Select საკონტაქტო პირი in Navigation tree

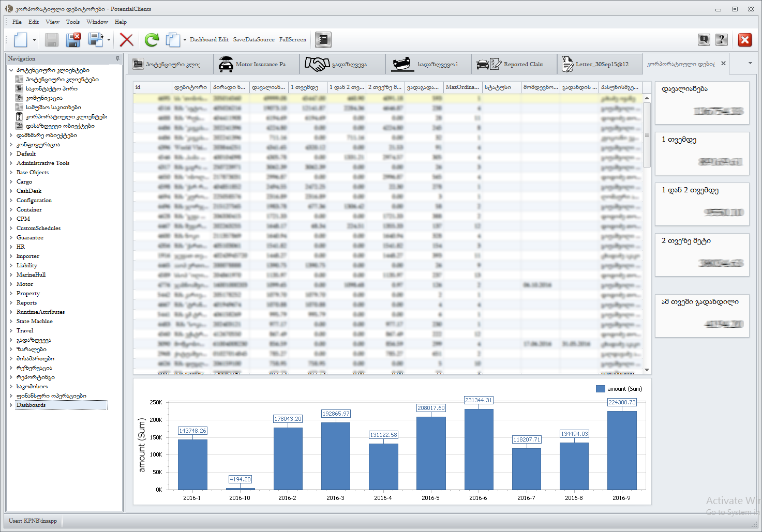click(x=51, y=88)
